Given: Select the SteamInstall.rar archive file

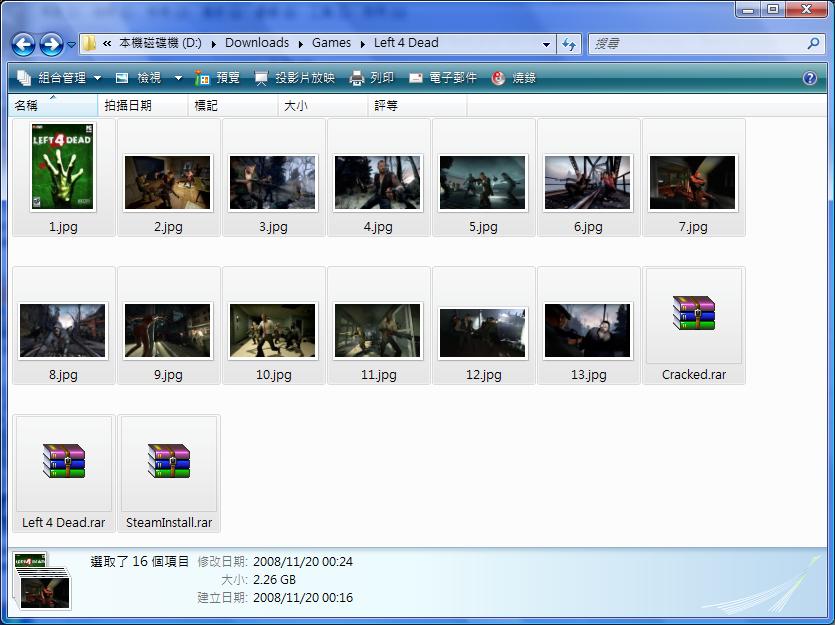Looking at the screenshot, I should (x=169, y=462).
